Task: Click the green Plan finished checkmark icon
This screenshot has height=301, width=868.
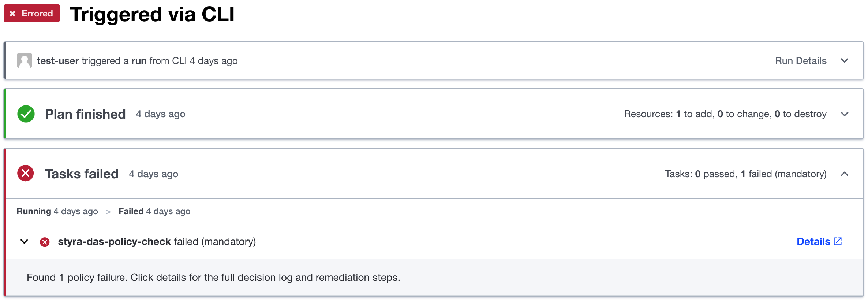Action: [26, 114]
